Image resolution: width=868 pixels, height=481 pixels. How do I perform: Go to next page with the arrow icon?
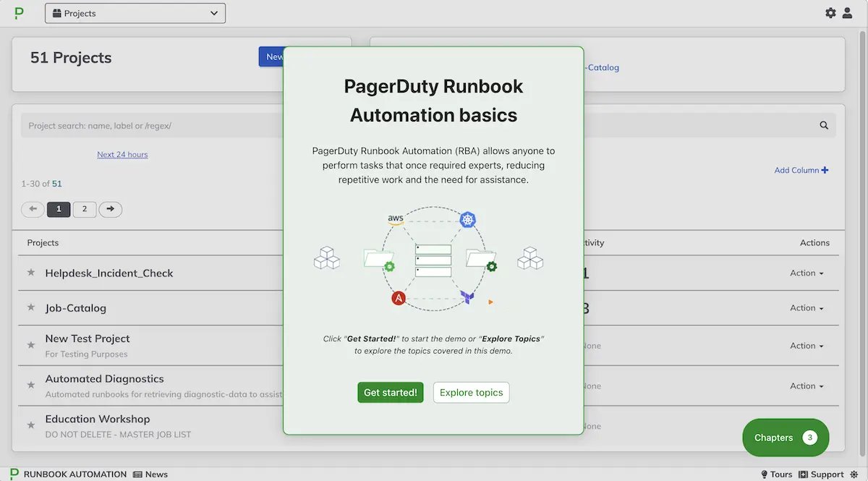click(110, 209)
